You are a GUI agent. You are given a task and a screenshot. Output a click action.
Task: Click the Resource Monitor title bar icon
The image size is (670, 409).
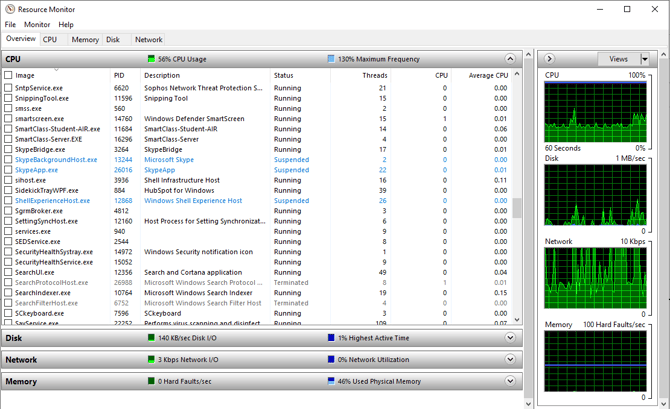point(10,9)
